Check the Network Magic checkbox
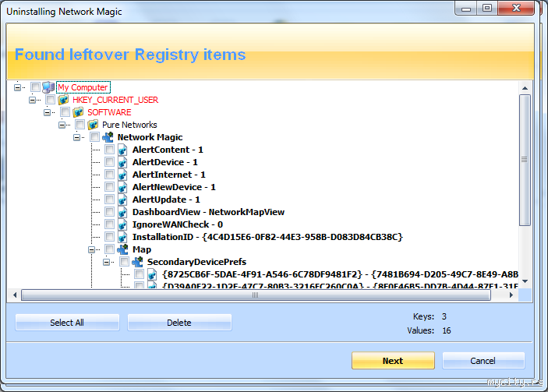This screenshot has height=392, width=548. click(x=95, y=136)
